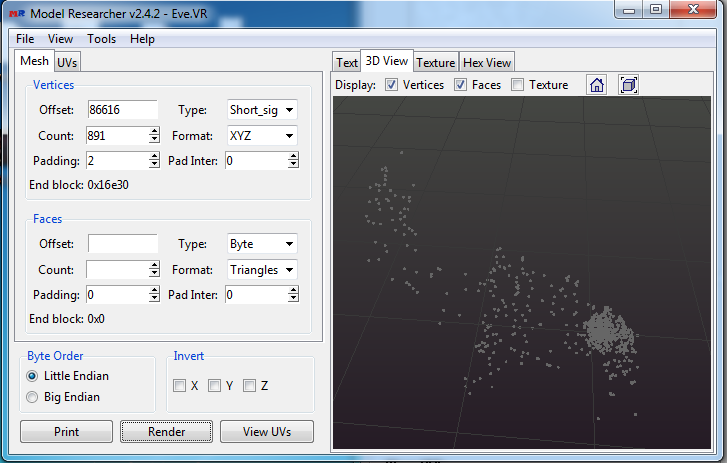Image resolution: width=727 pixels, height=463 pixels.
Task: Open the View menu
Action: click(x=60, y=39)
